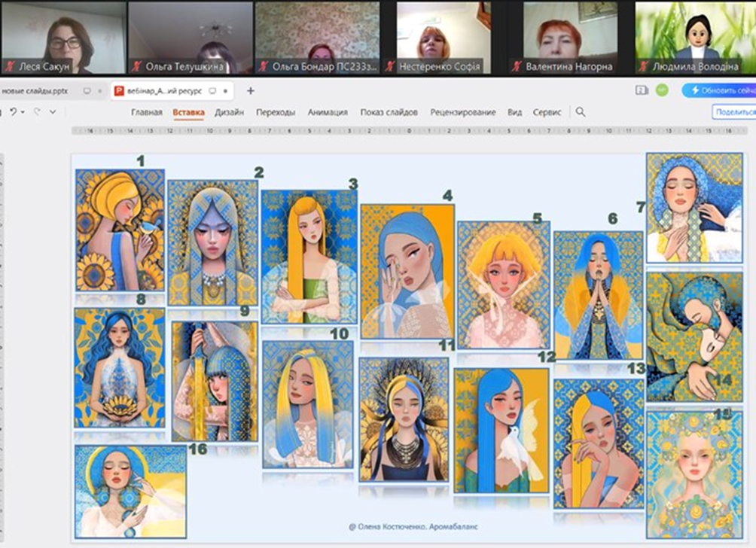This screenshot has height=548, width=756.
Task: Switch to the Дизайн ribbon tab
Action: (229, 112)
